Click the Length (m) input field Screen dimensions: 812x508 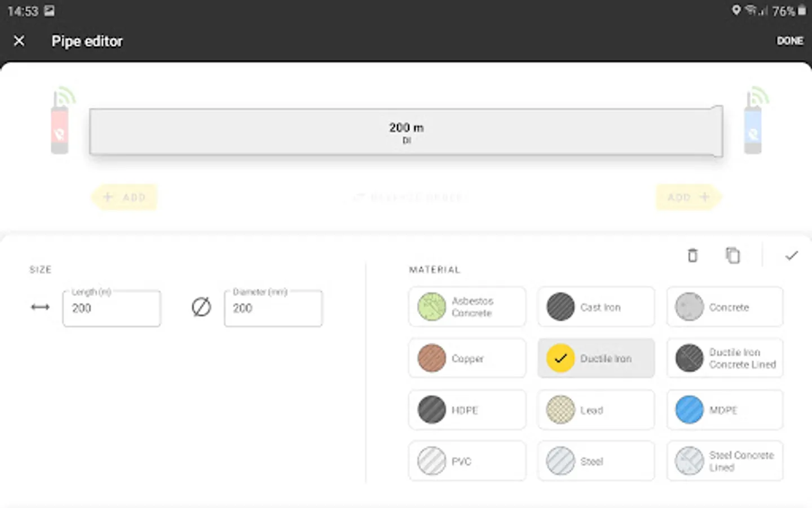click(111, 309)
